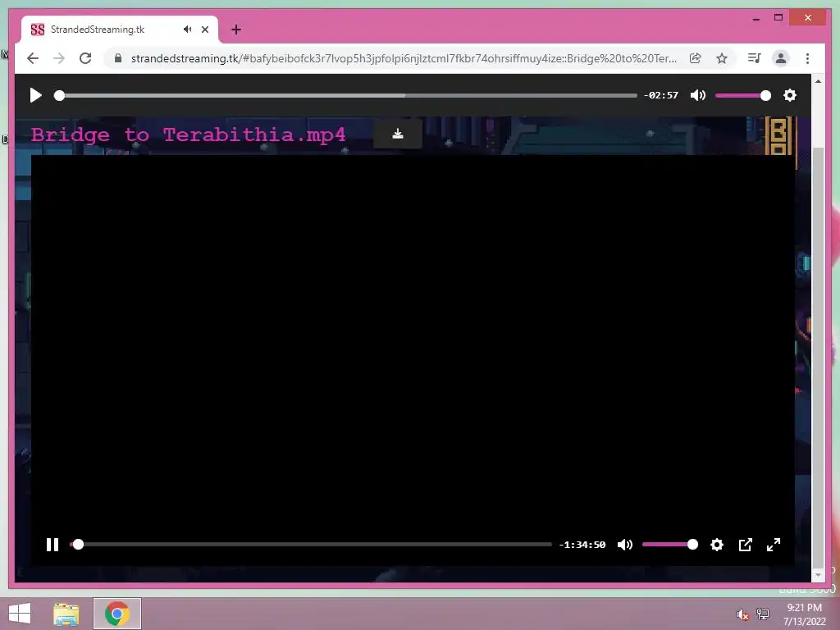Click the network tray icon
The image size is (840, 630).
tap(763, 614)
